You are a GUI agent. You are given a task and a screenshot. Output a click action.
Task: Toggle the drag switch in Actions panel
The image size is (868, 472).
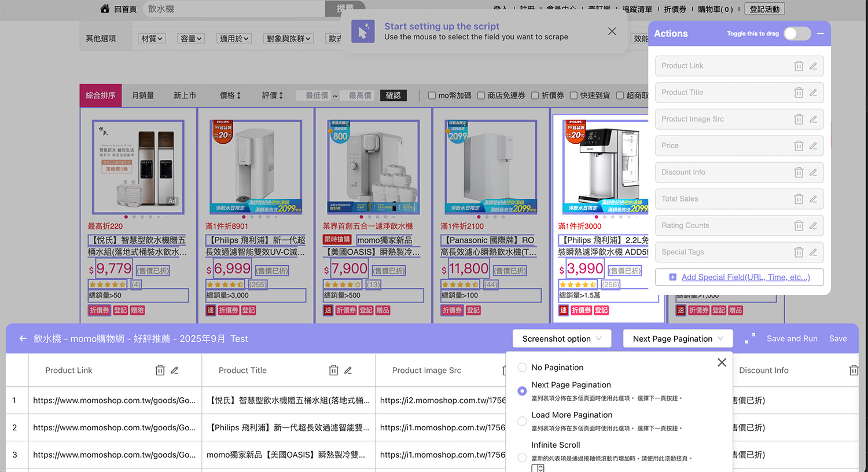797,34
